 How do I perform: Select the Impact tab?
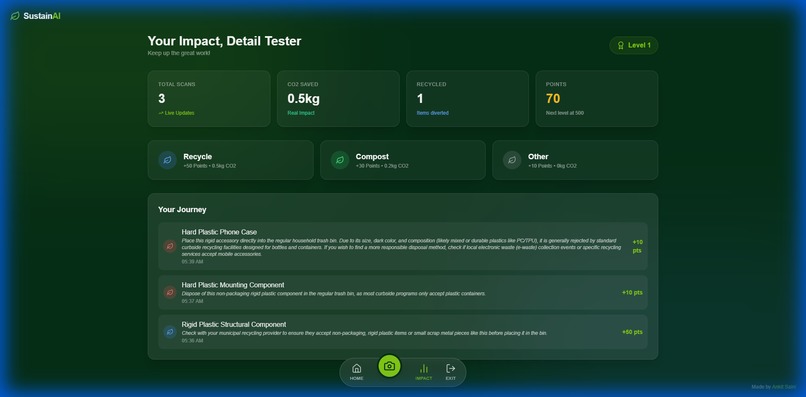(424, 372)
